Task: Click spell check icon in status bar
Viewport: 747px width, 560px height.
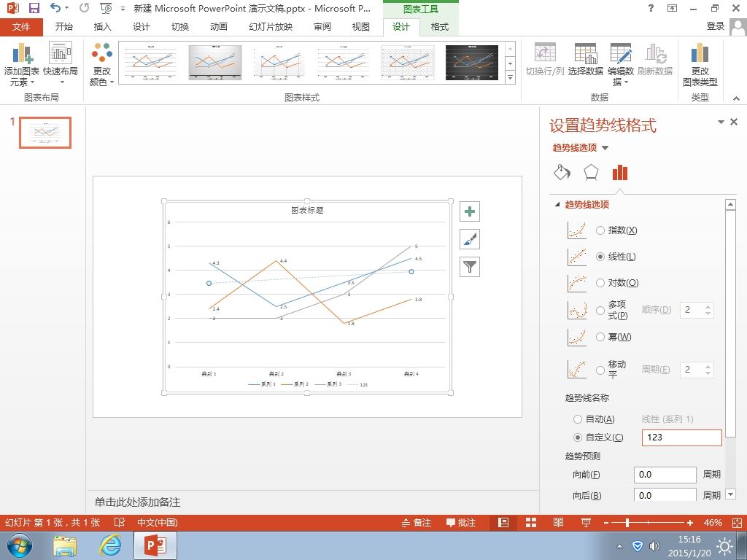Action: 120,522
